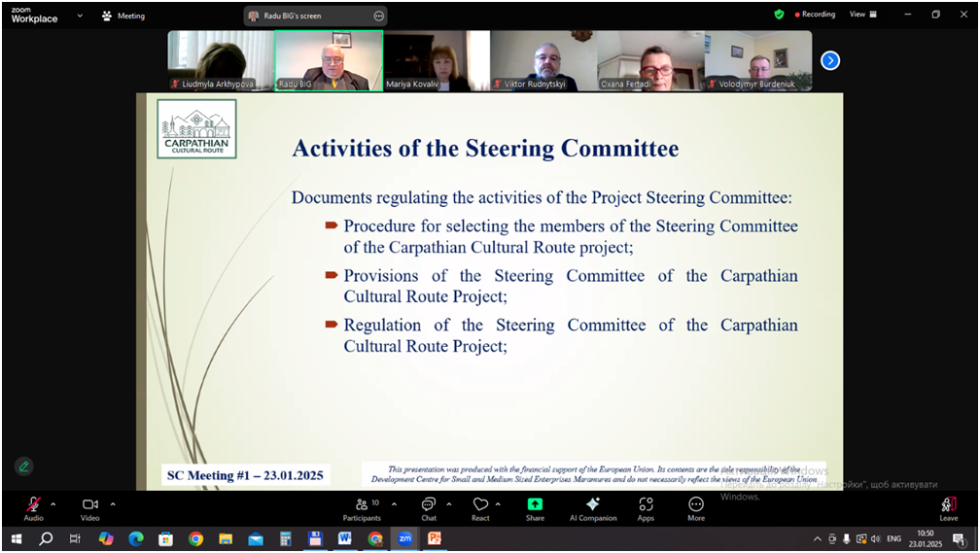Toggle the camera with Video button

tap(89, 507)
